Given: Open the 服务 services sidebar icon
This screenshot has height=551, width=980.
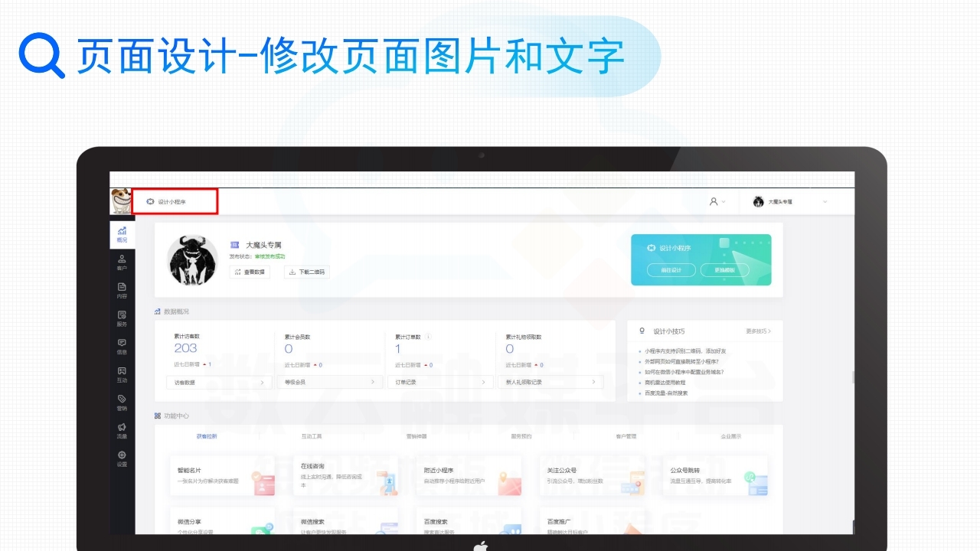Looking at the screenshot, I should click(x=122, y=318).
